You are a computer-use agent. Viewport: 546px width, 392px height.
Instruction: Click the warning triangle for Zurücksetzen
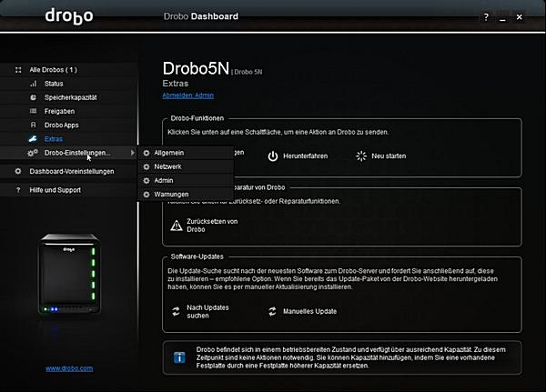[177, 226]
